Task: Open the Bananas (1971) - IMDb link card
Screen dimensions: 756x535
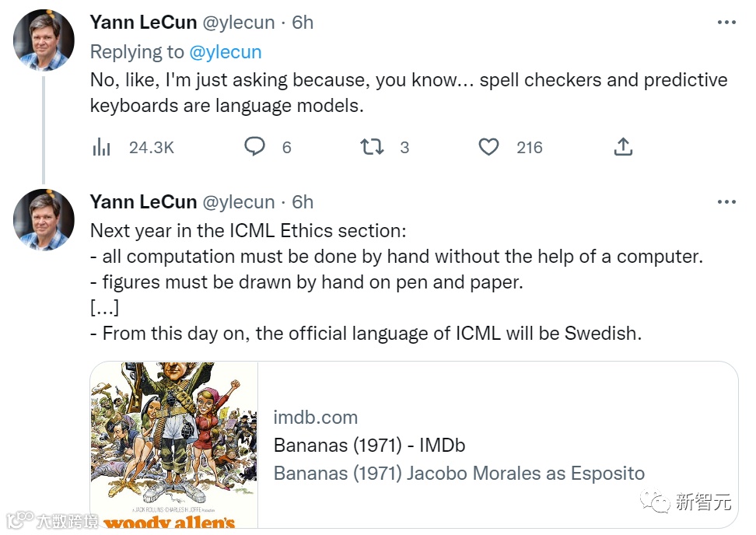Action: pos(414,444)
